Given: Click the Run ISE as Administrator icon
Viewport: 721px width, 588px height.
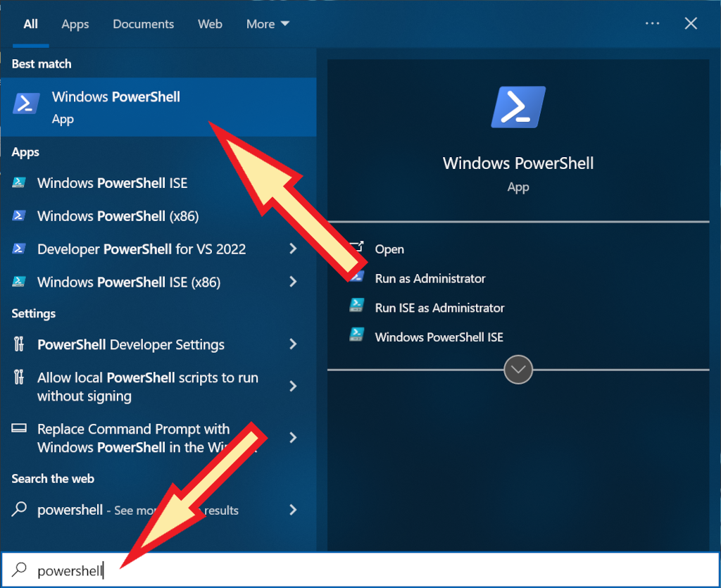Looking at the screenshot, I should [357, 305].
